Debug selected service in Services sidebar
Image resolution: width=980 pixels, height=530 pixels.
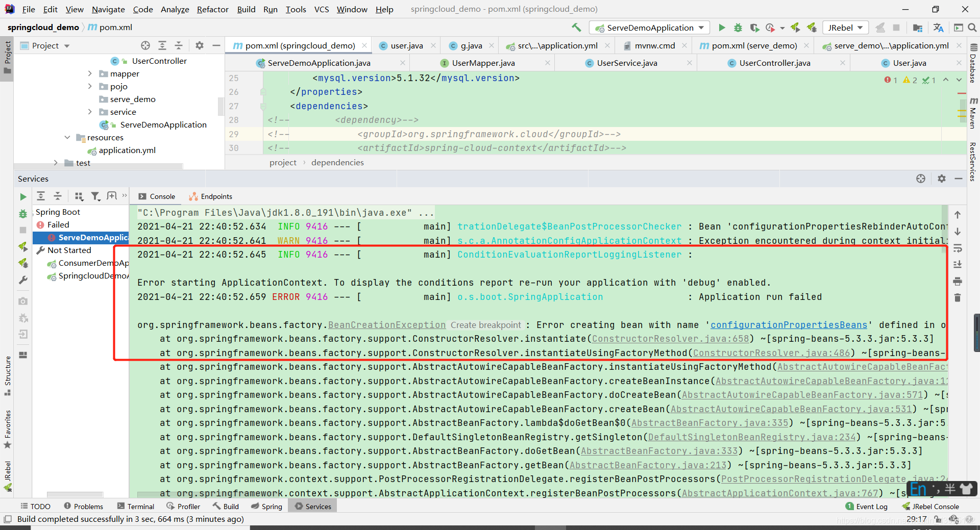click(23, 214)
